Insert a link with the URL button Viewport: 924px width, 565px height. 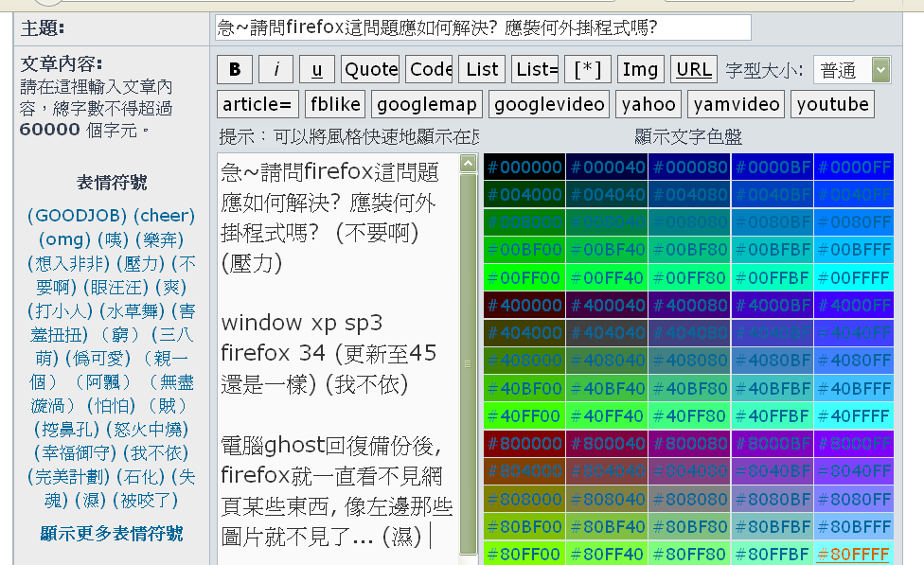(694, 69)
